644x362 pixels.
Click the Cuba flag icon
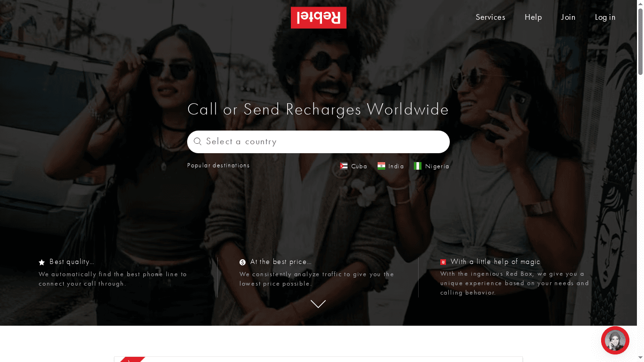coord(344,166)
